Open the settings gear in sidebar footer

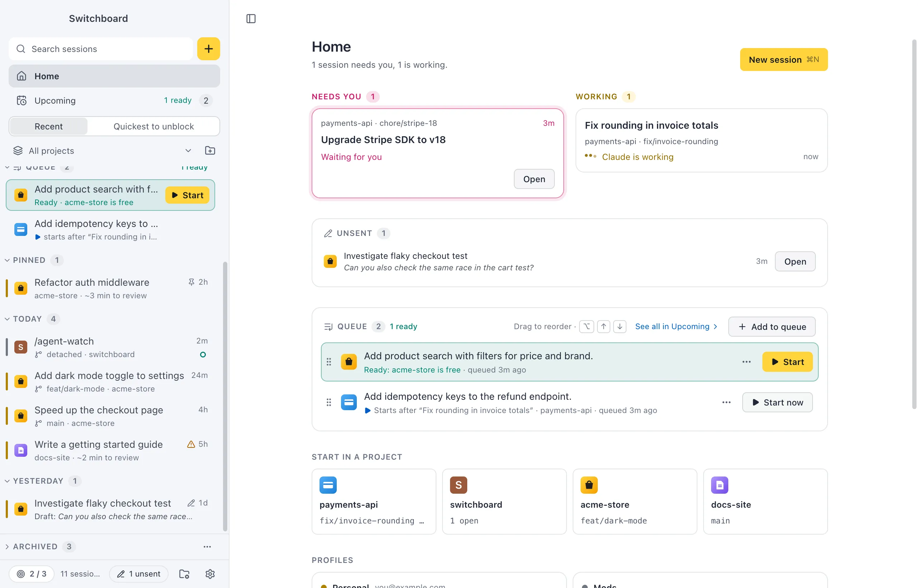pyautogui.click(x=210, y=574)
